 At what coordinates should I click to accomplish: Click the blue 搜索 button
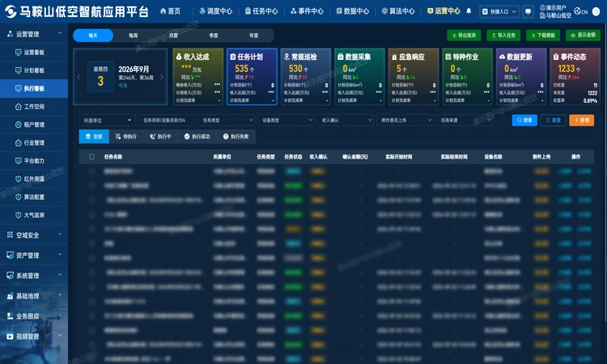[x=524, y=121]
